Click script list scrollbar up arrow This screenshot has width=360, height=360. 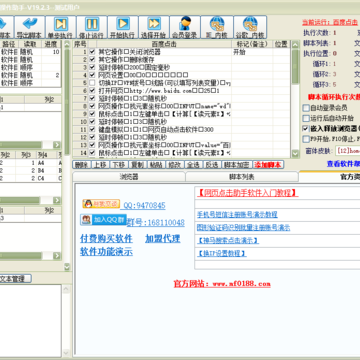[x=295, y=45]
